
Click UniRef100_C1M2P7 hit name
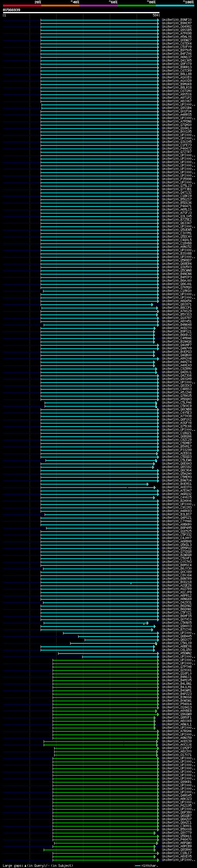click(x=176, y=748)
